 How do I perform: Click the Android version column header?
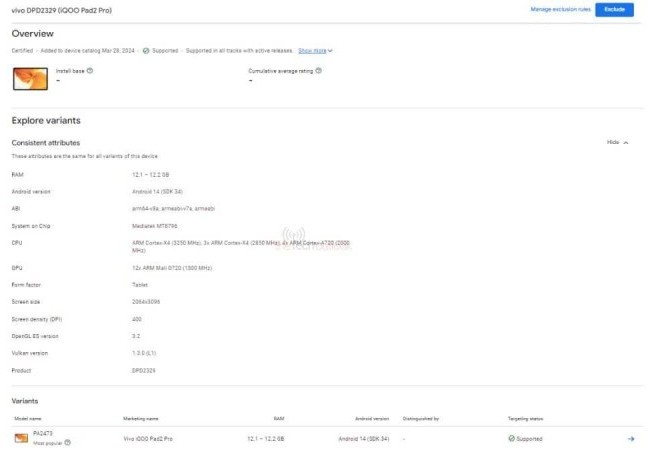[372, 419]
